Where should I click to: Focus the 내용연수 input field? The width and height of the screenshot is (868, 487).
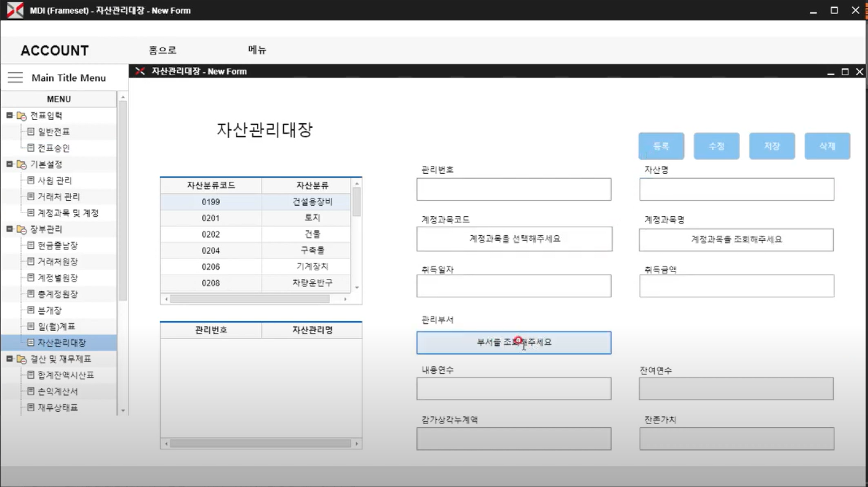pyautogui.click(x=514, y=389)
